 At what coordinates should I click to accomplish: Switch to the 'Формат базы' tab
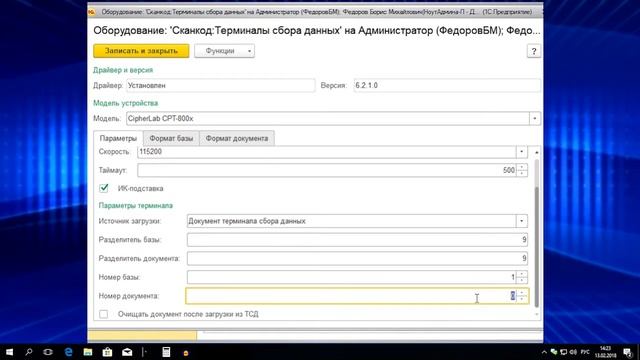(x=171, y=138)
